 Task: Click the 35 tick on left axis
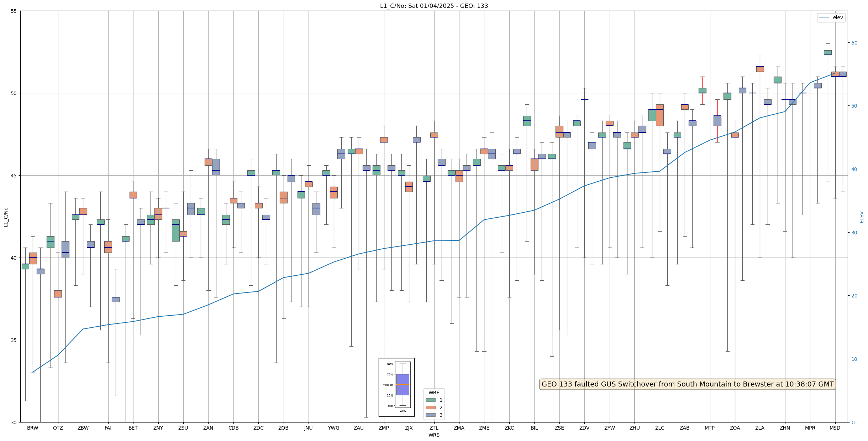14,340
